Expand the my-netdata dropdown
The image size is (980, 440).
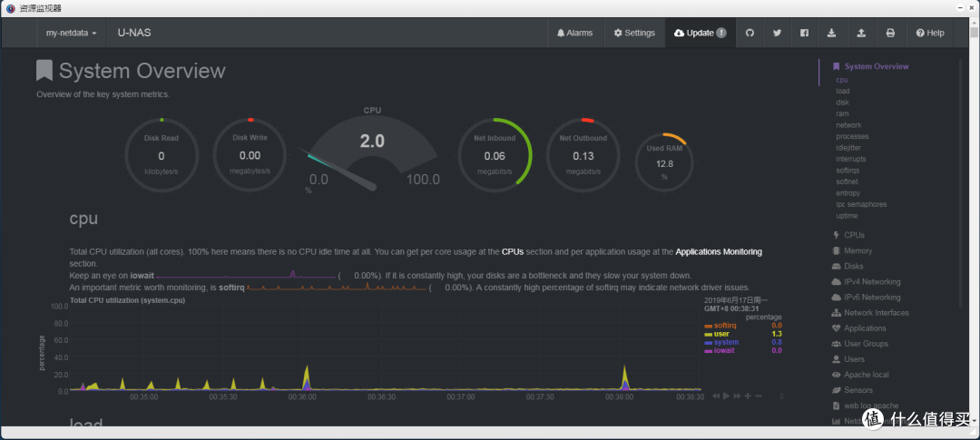(72, 34)
